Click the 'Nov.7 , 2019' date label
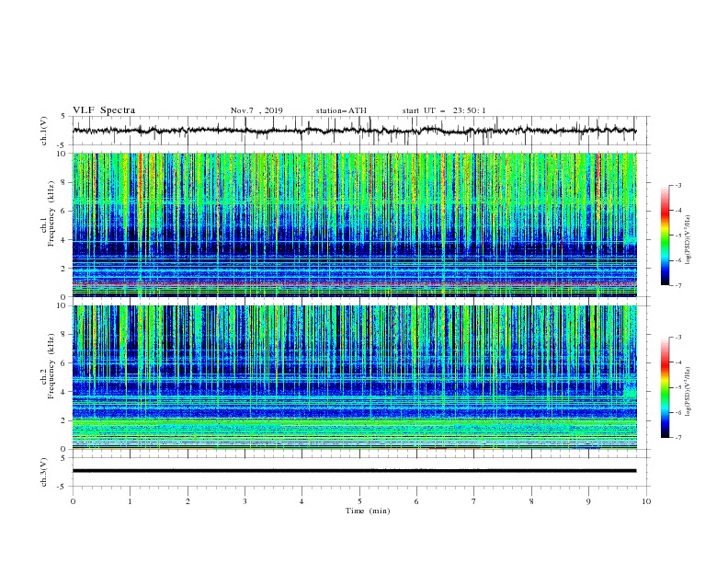The image size is (728, 563). [x=256, y=110]
